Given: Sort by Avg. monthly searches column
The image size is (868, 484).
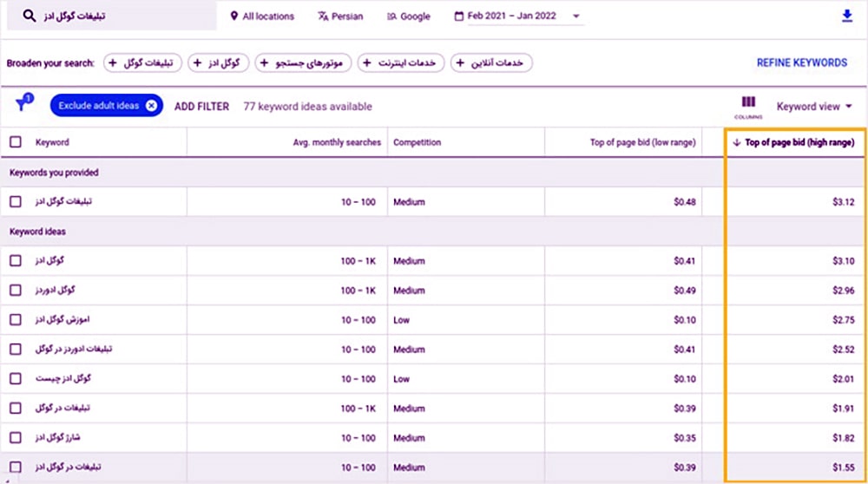Looking at the screenshot, I should coord(337,142).
